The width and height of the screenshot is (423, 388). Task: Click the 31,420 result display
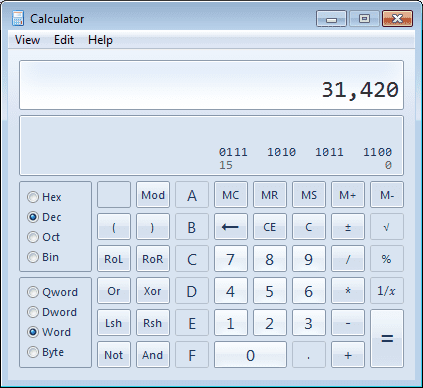click(211, 85)
